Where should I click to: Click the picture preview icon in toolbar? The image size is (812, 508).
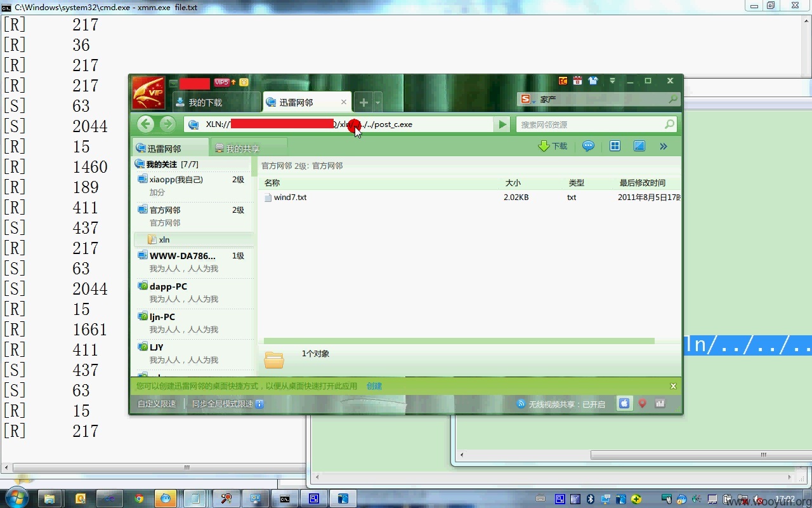[639, 146]
